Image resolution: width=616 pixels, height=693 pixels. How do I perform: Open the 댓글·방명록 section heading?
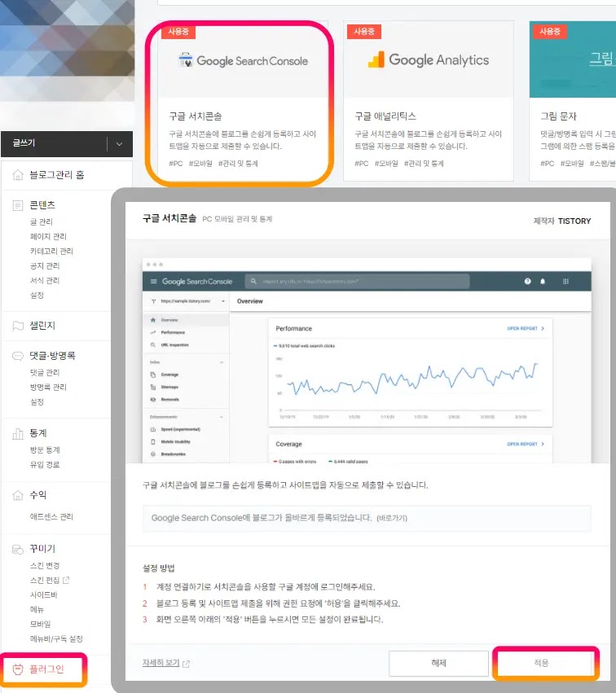[53, 356]
